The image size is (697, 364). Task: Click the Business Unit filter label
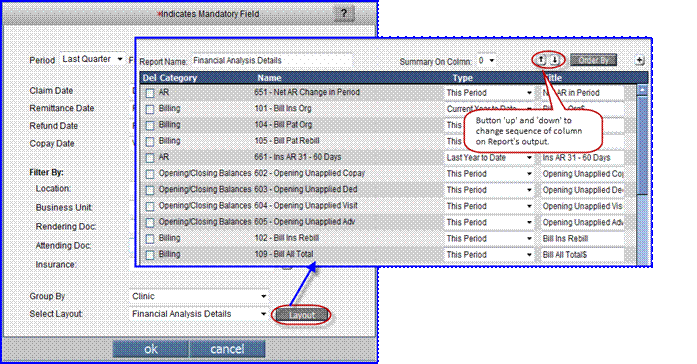point(64,208)
